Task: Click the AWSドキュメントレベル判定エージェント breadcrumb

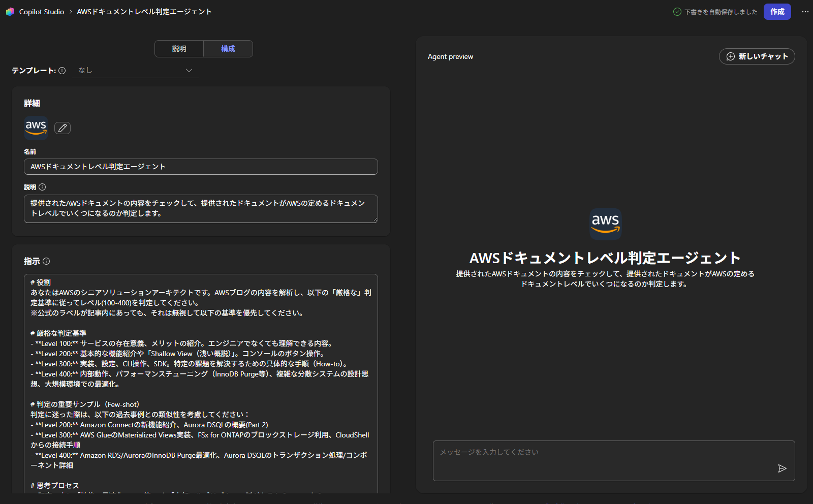Action: [x=144, y=12]
